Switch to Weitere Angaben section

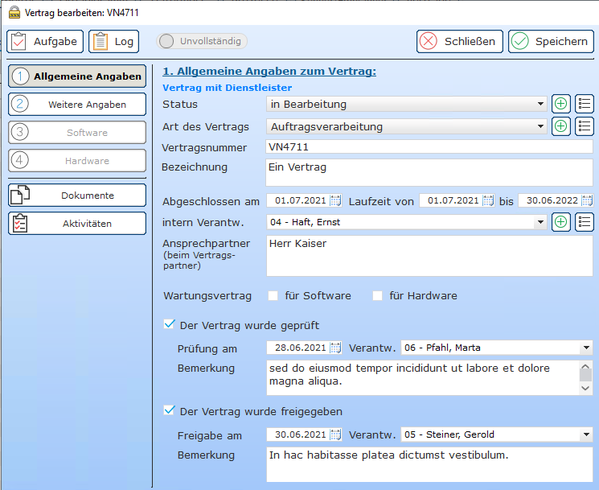click(x=77, y=104)
